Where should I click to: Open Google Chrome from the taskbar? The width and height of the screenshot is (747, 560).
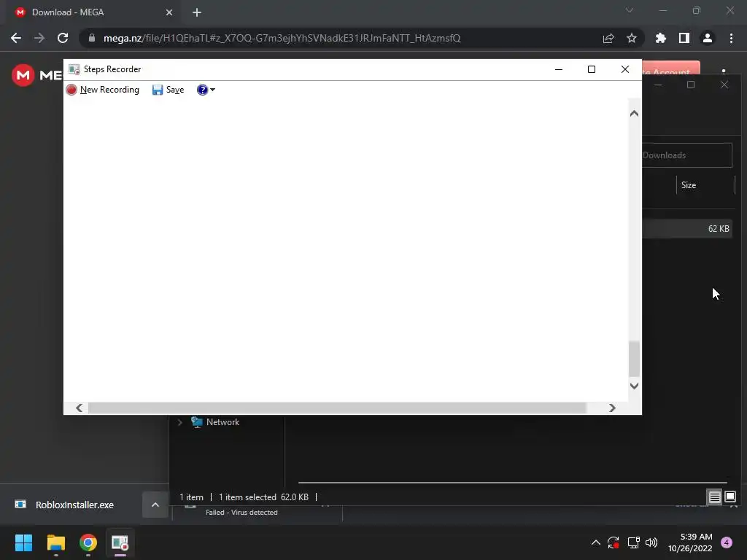88,542
